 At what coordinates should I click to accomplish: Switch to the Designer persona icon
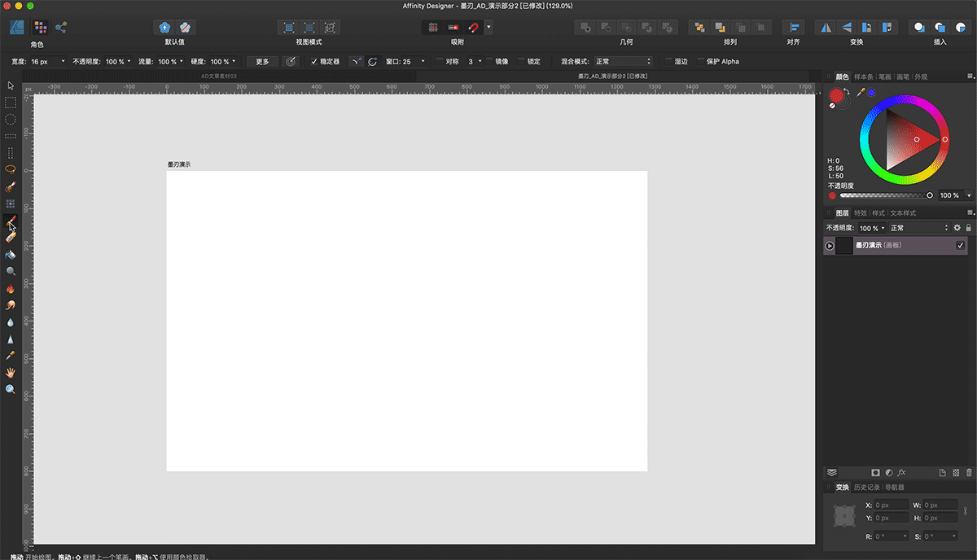[x=16, y=27]
